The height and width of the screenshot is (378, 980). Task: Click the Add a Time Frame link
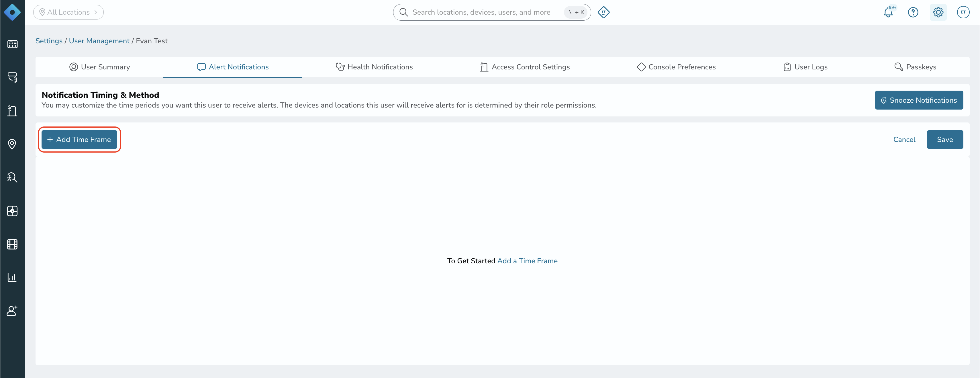pyautogui.click(x=527, y=261)
